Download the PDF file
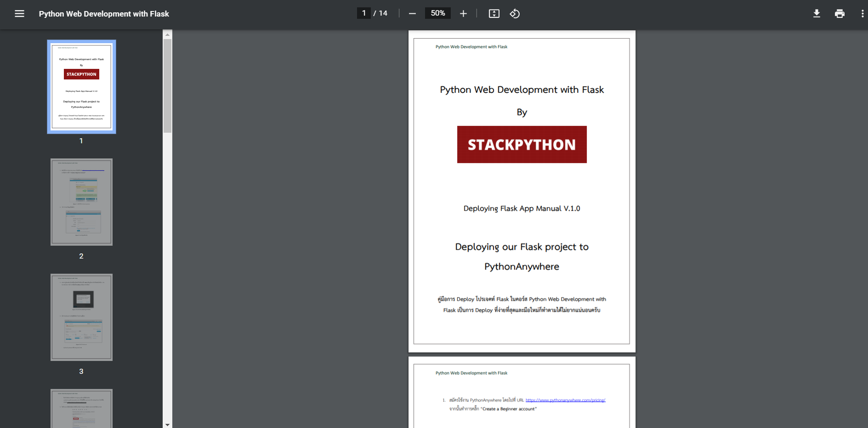This screenshot has width=868, height=428. 817,14
